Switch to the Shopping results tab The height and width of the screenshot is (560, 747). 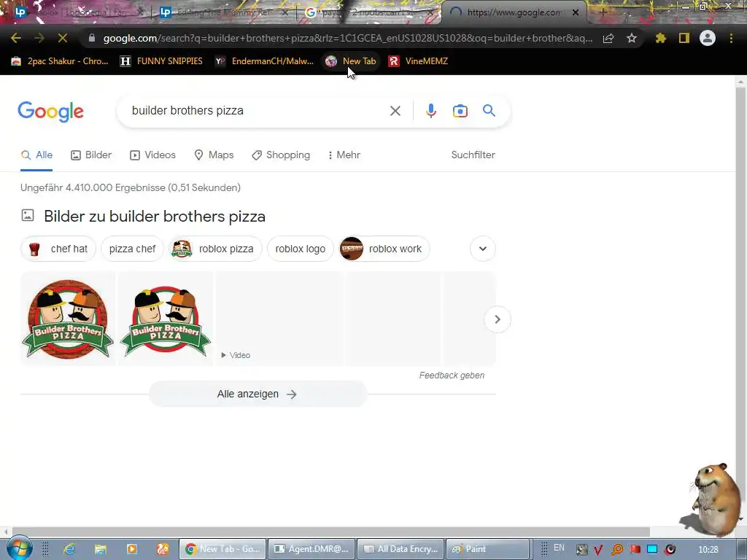click(x=281, y=155)
